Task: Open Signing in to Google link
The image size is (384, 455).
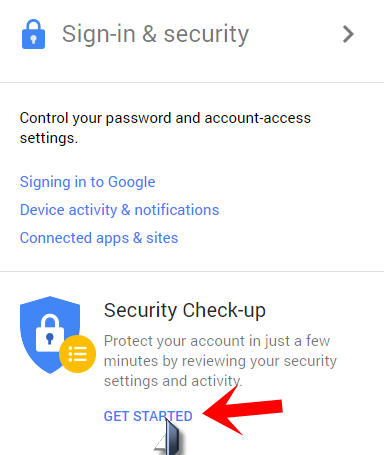Action: [x=87, y=182]
